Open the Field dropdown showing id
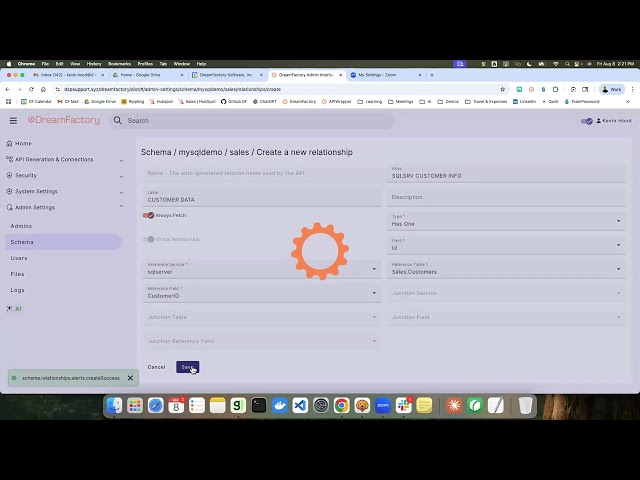 click(506, 245)
